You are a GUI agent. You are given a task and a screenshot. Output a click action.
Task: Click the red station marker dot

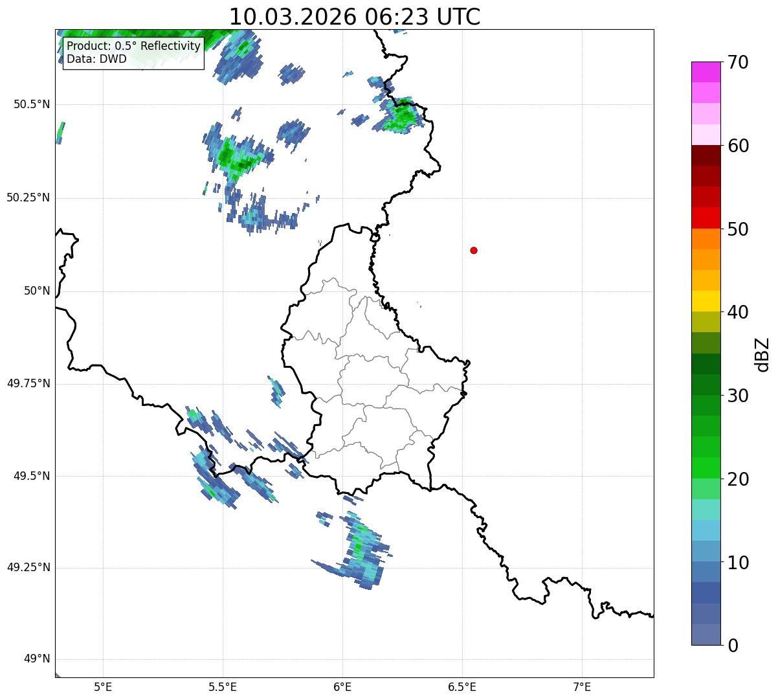pos(474,250)
